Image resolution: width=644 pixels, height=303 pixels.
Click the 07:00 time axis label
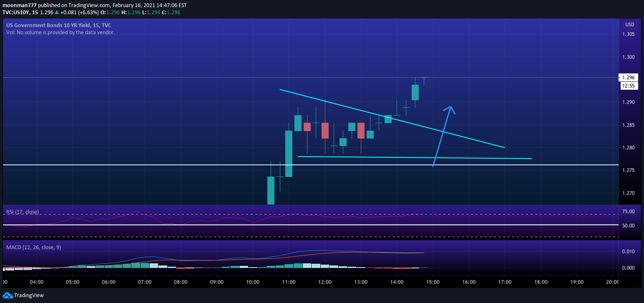145,282
